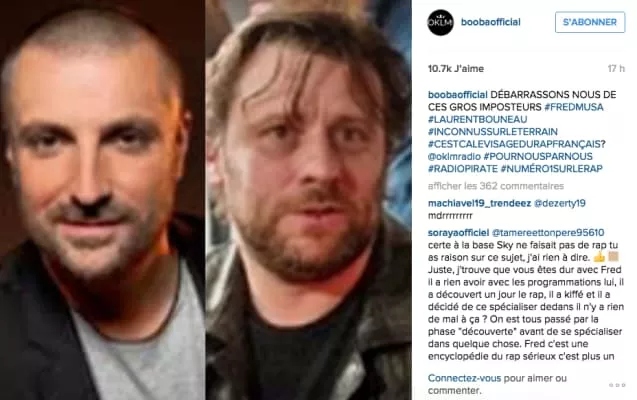Expand afficher les 362 commentaires
Viewport: 637px width, 400px height.
[x=496, y=186]
